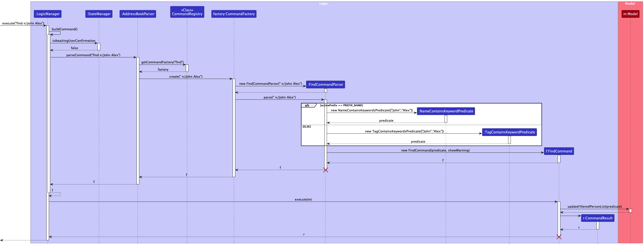Select the :AddressBookParser participant box
This screenshot has width=644, height=246.
[x=138, y=14]
